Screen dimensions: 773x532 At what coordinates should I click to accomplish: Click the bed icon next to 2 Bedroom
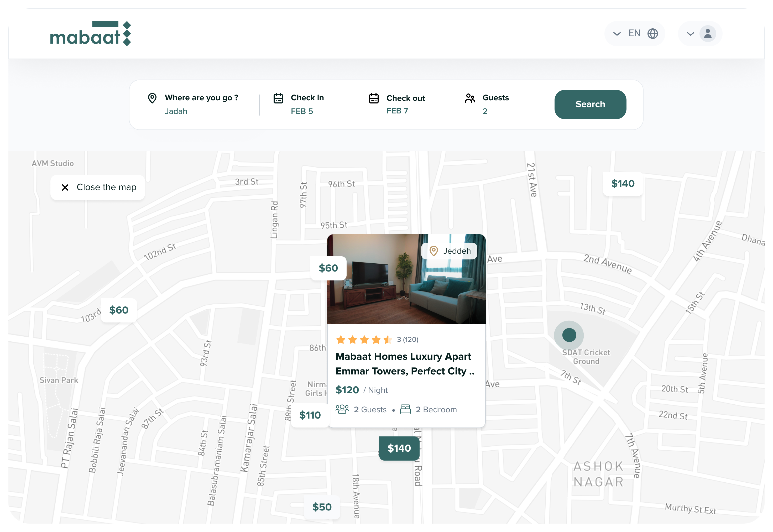(406, 409)
